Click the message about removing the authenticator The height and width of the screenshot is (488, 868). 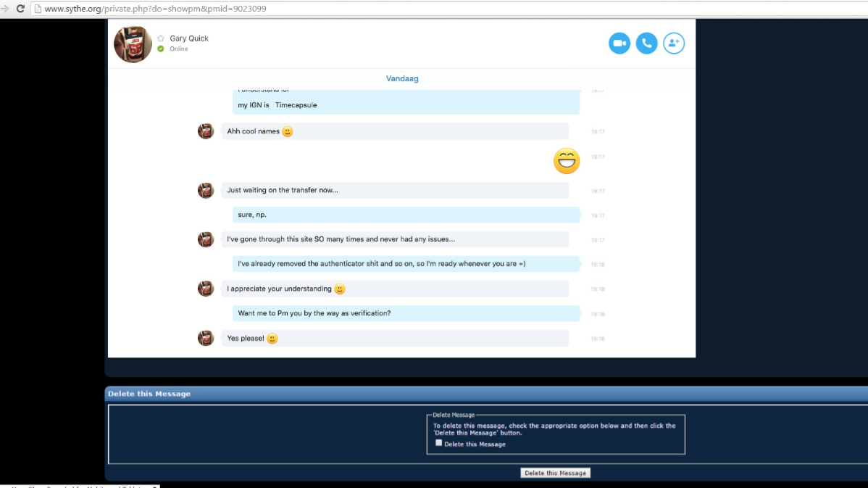point(406,264)
